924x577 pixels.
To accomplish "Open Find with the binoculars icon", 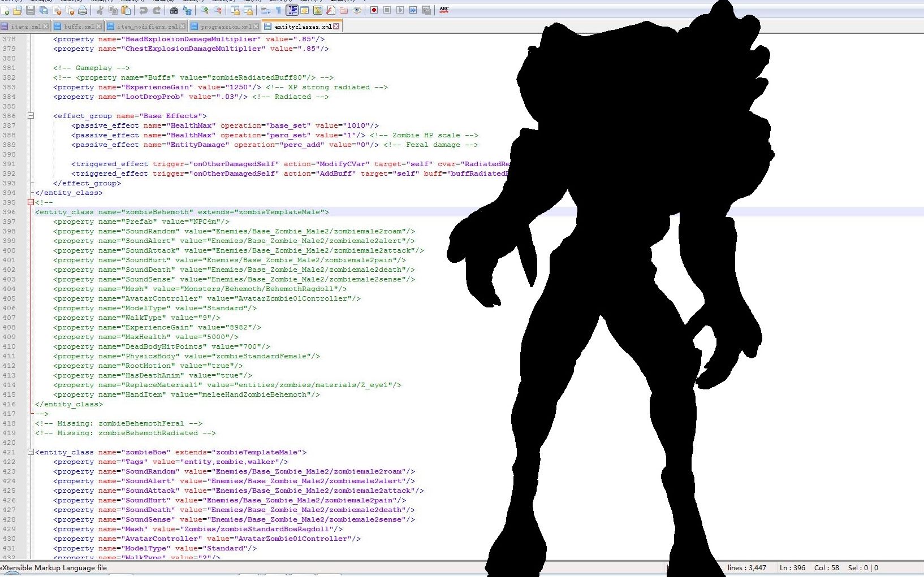I will 174,10.
